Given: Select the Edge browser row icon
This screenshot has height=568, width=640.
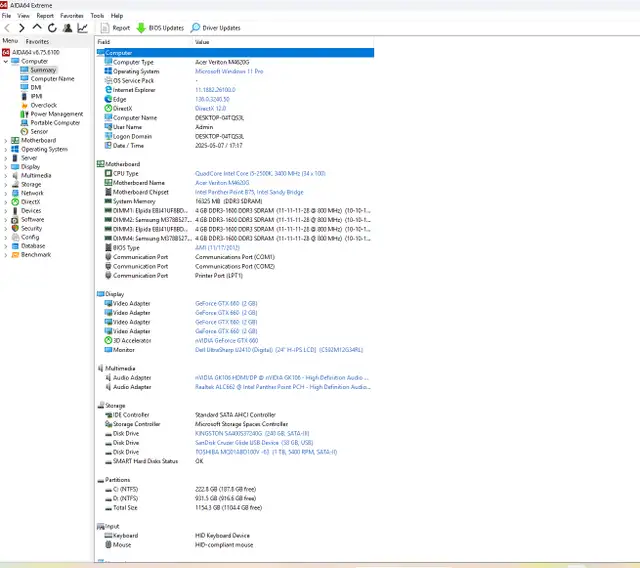Looking at the screenshot, I should 108,99.
